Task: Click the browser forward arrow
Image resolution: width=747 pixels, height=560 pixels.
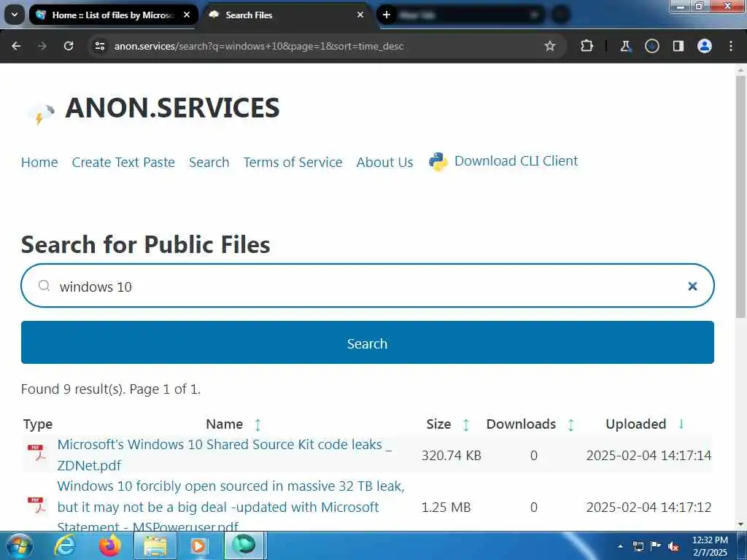Action: [42, 46]
